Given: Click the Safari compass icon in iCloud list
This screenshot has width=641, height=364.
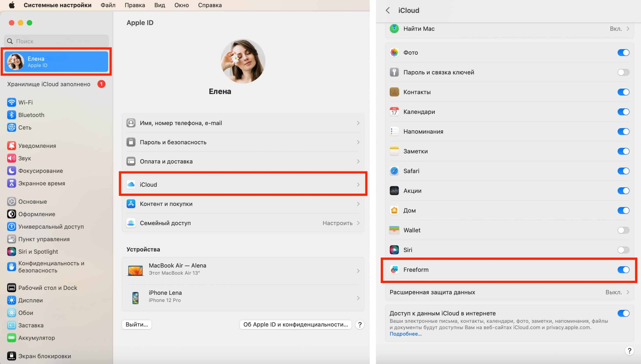Looking at the screenshot, I should (394, 171).
